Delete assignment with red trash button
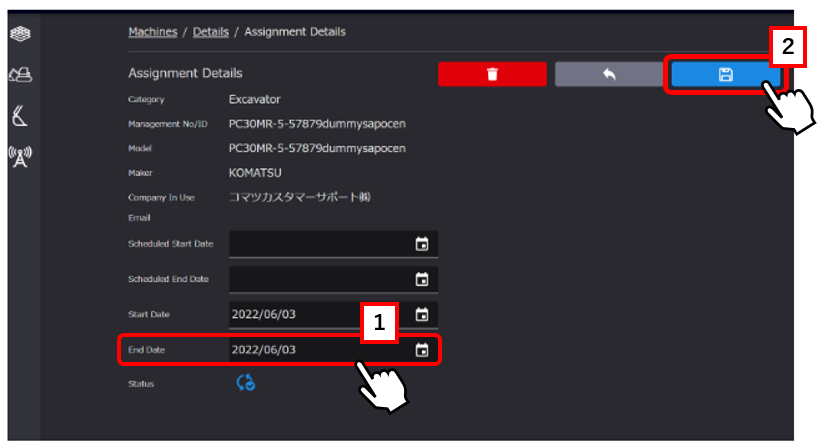The image size is (820, 447). (x=492, y=74)
